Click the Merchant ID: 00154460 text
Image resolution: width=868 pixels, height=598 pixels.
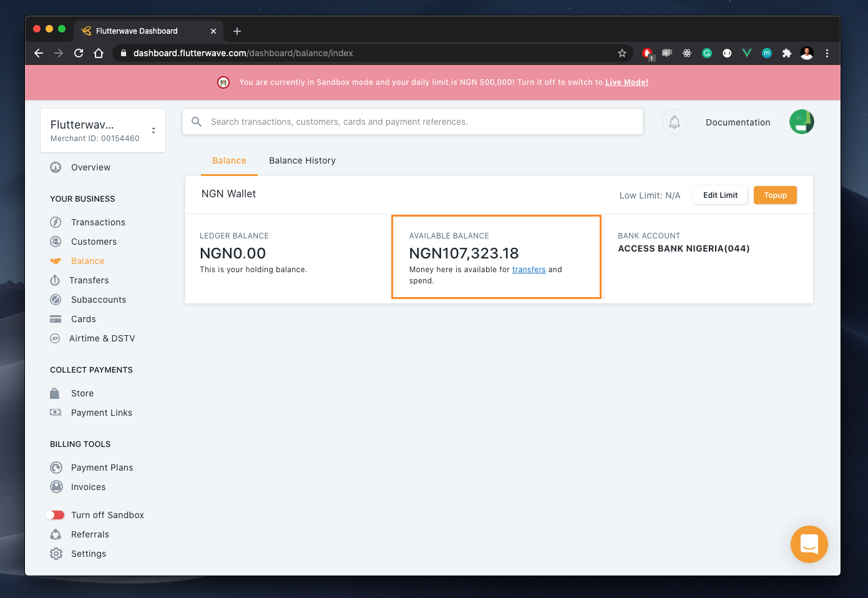pyautogui.click(x=95, y=139)
